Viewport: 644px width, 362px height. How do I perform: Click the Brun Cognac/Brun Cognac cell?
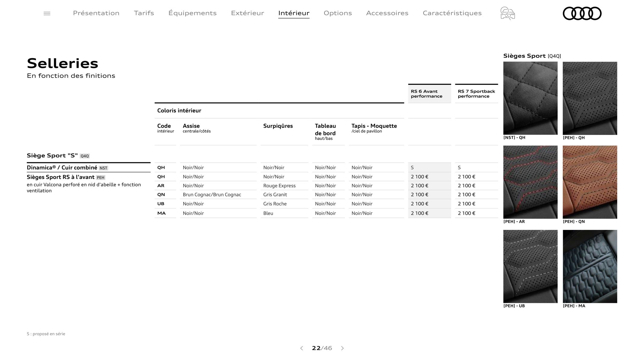point(212,195)
